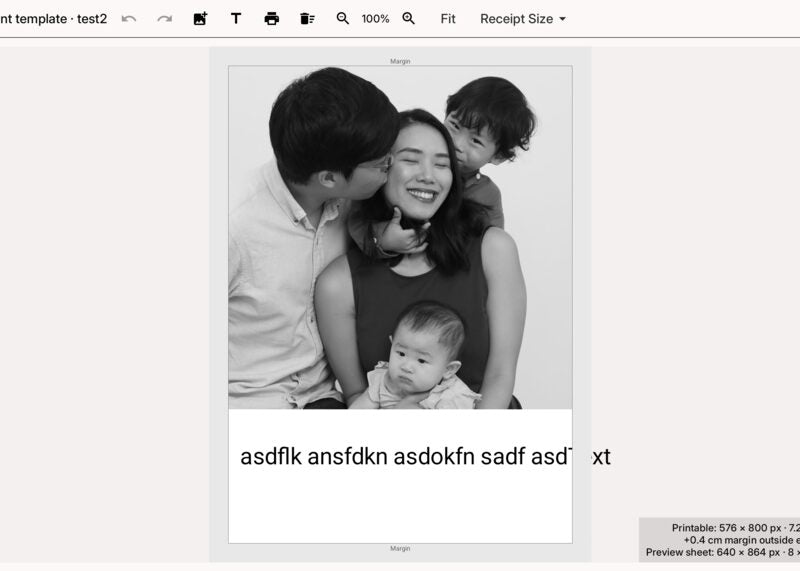Click the bottom Margin label

[400, 549]
